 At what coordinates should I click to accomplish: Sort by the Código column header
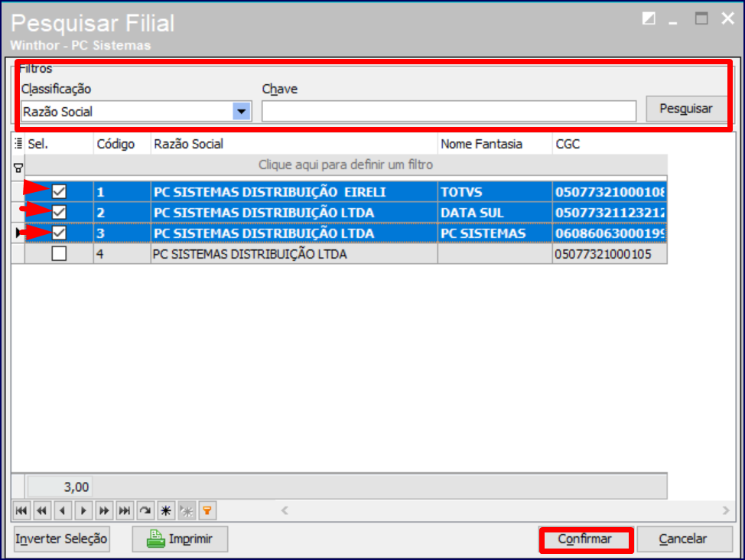coord(122,144)
